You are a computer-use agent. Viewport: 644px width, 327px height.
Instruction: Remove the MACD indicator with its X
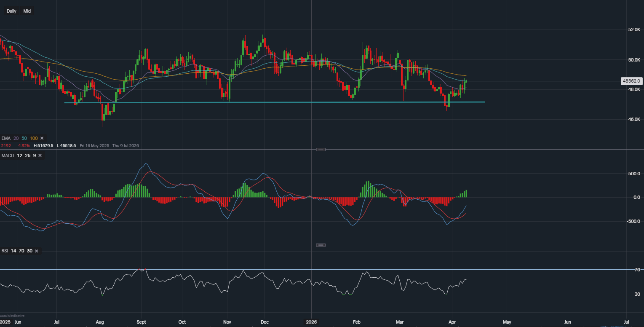[40, 155]
